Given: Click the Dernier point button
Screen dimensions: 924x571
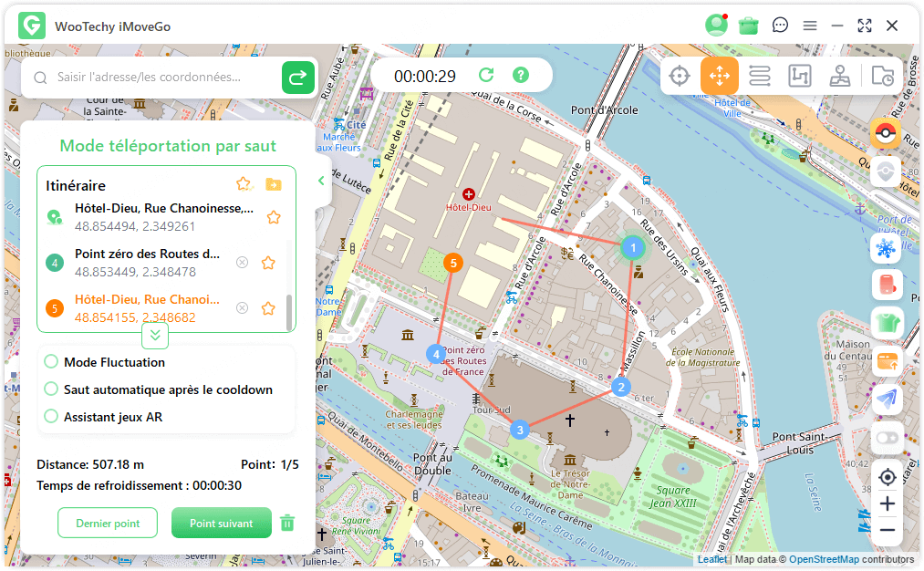Looking at the screenshot, I should 108,524.
